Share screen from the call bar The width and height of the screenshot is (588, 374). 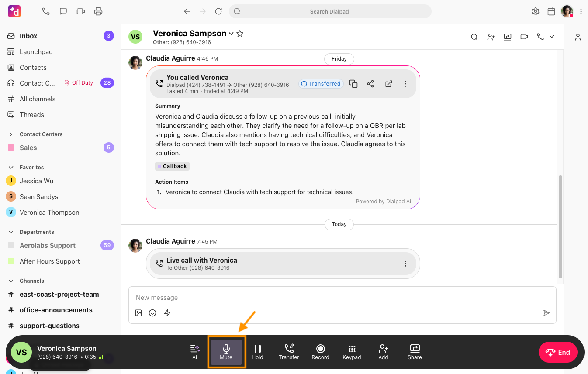pos(415,352)
